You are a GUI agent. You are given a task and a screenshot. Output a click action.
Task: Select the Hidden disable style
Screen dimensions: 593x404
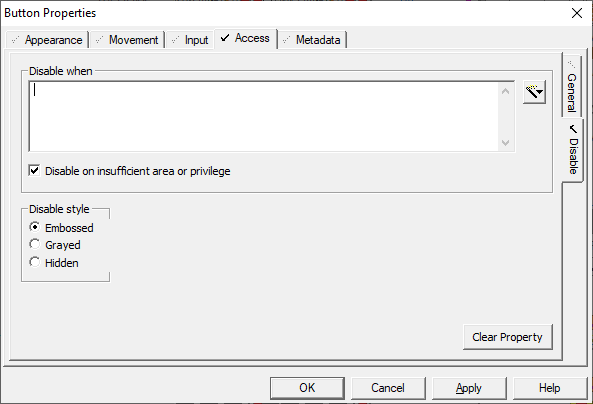(34, 262)
